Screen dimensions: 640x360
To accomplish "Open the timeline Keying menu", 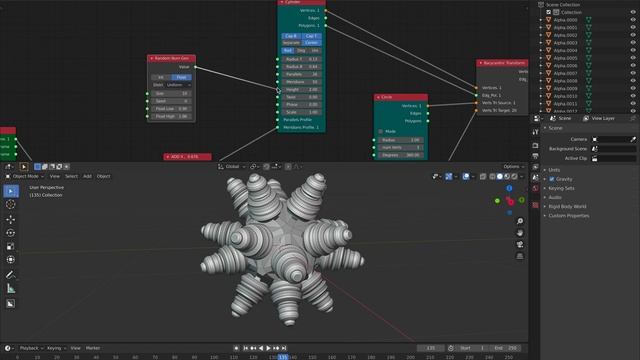I will [x=56, y=348].
